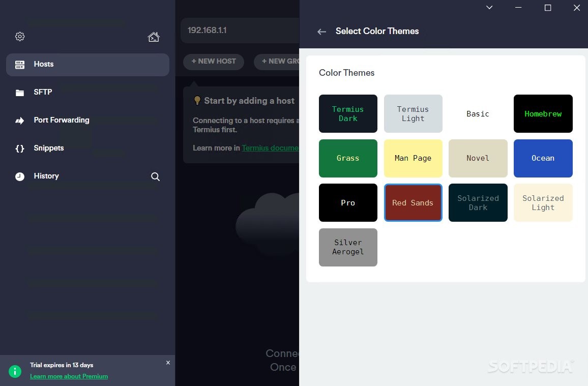Choose the Termius Light theme

coord(413,113)
